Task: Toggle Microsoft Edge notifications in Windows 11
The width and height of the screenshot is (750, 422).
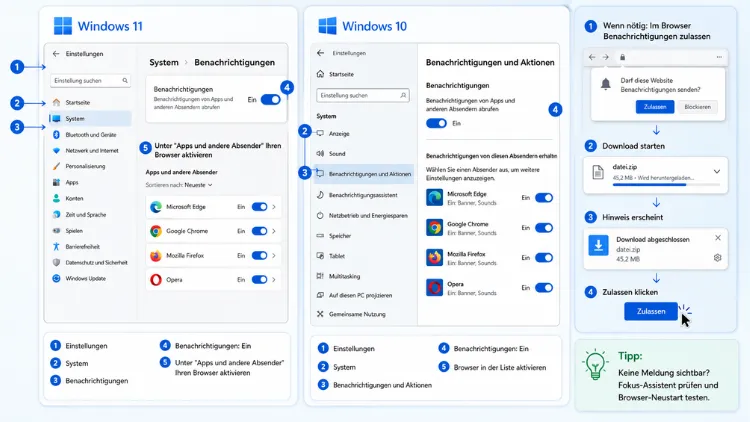Action: (259, 207)
